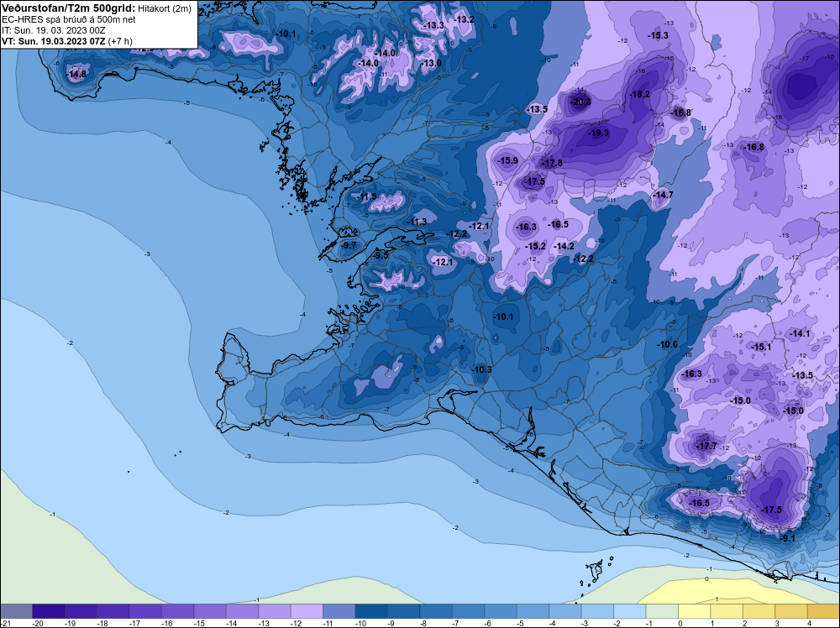
Task: Pick the legend swatch labeled -10
Action: (x=371, y=611)
